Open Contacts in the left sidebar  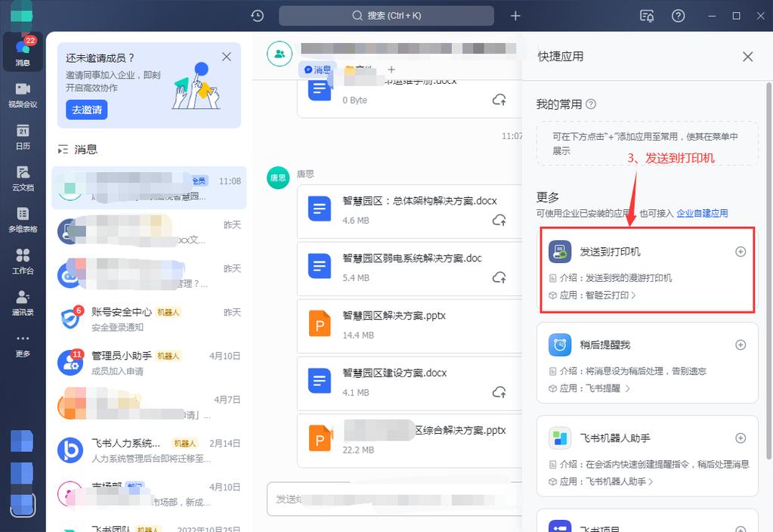(23, 303)
